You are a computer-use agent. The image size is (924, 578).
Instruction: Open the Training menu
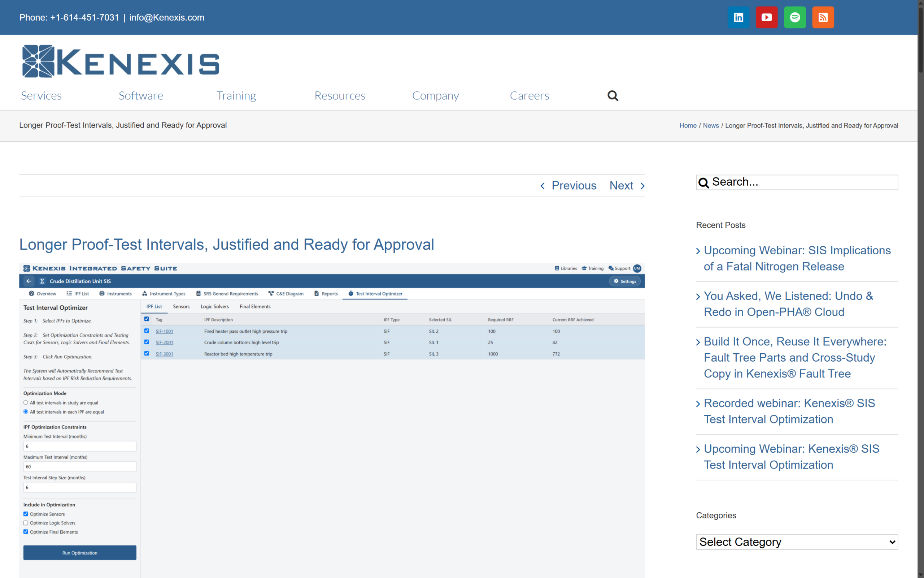(x=236, y=96)
